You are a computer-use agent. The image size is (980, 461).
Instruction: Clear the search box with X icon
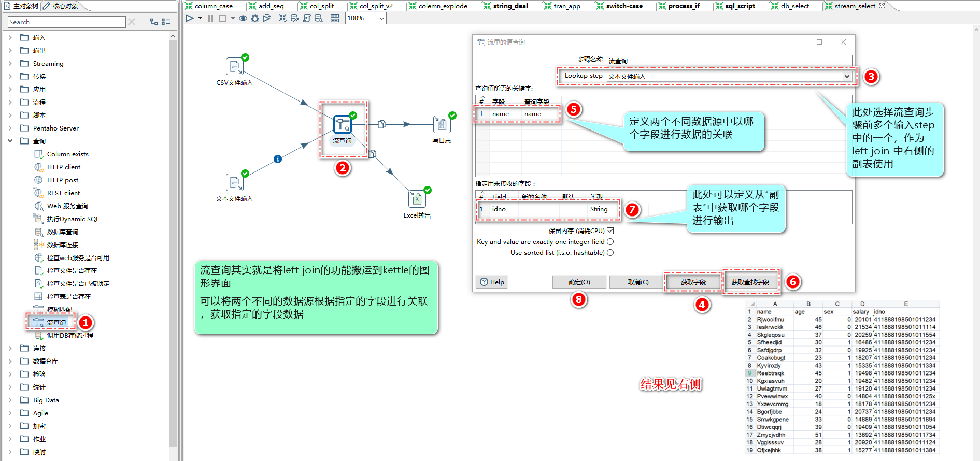[x=132, y=22]
